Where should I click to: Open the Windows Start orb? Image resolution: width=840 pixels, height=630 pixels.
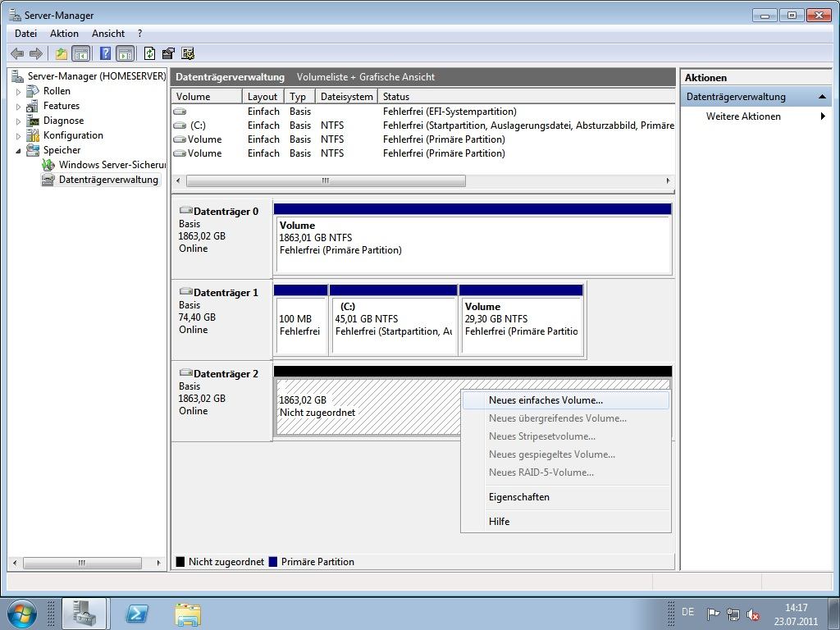(22, 614)
